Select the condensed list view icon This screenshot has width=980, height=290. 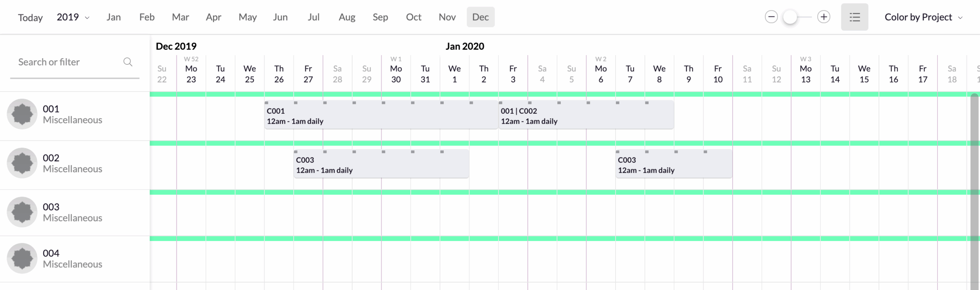click(x=855, y=17)
